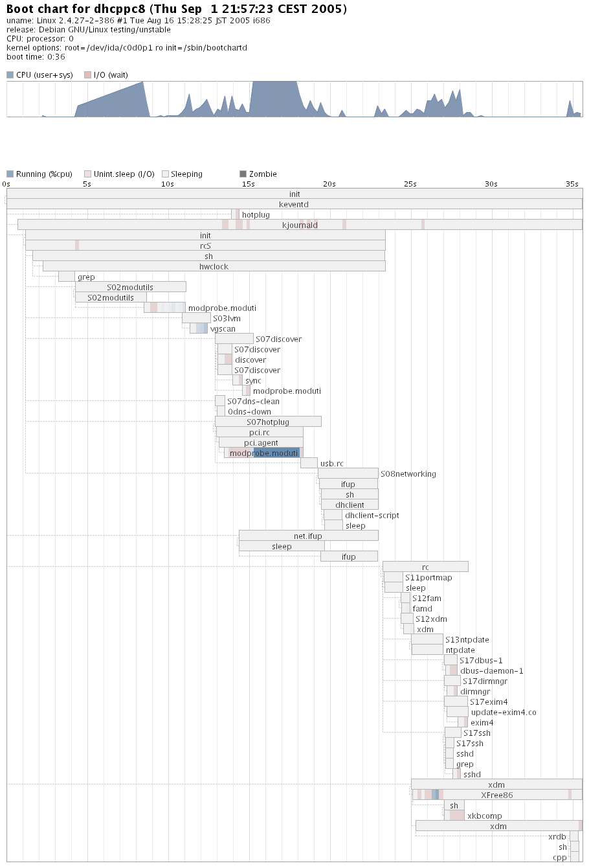Select the S13ntpdate process label
The height and width of the screenshot is (868, 589).
(x=467, y=639)
